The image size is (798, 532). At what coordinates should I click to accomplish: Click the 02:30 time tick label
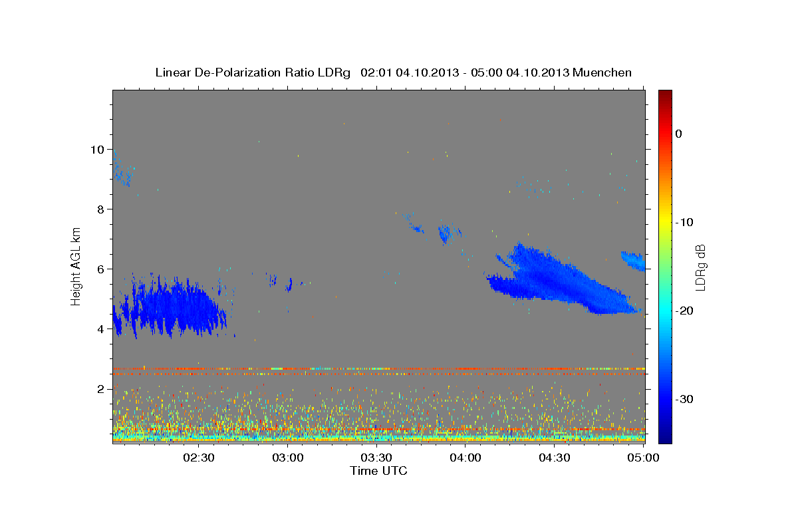(x=198, y=458)
